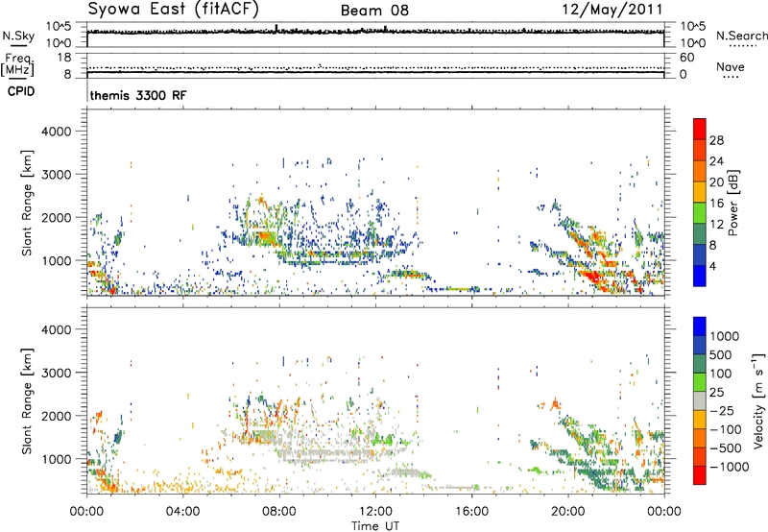The height and width of the screenshot is (532, 768).
Task: Click the gray segment of Velocity colorbar
Action: pos(700,400)
